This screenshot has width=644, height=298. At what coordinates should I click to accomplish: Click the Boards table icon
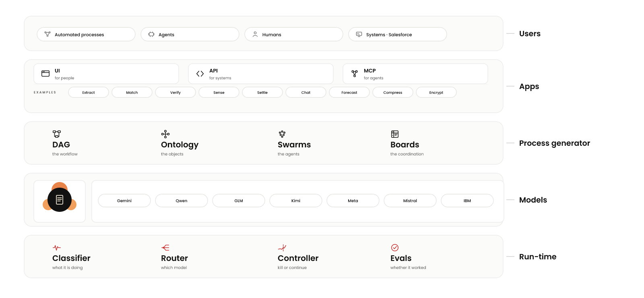[x=395, y=134]
